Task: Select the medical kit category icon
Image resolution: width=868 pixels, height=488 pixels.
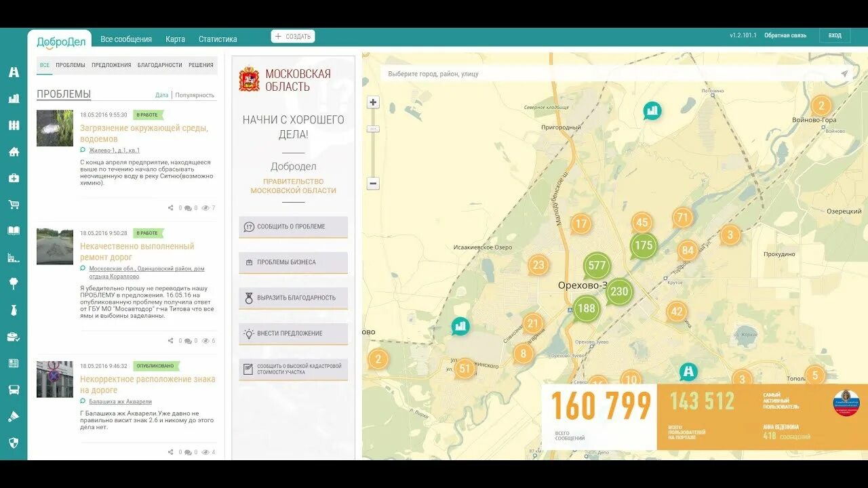Action: pyautogui.click(x=14, y=178)
